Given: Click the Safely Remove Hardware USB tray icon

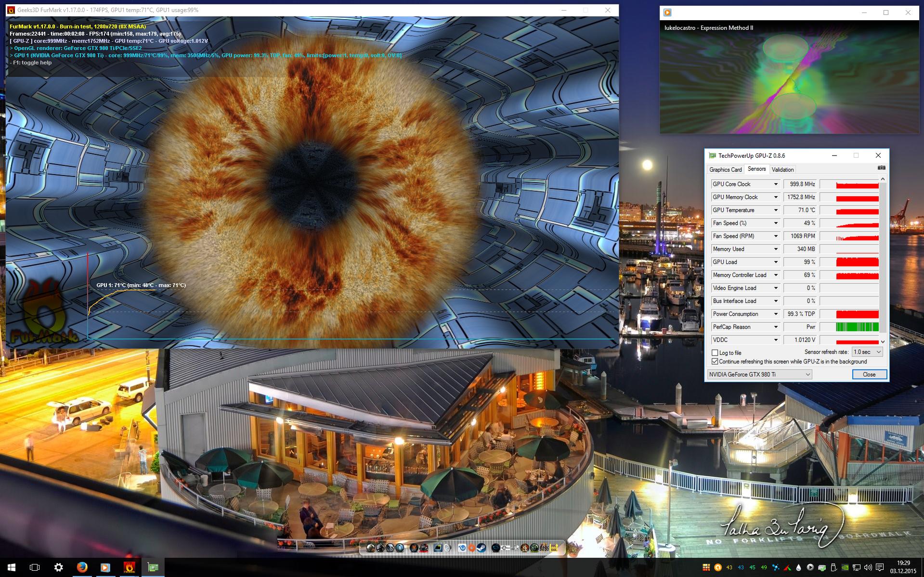Looking at the screenshot, I should click(833, 567).
